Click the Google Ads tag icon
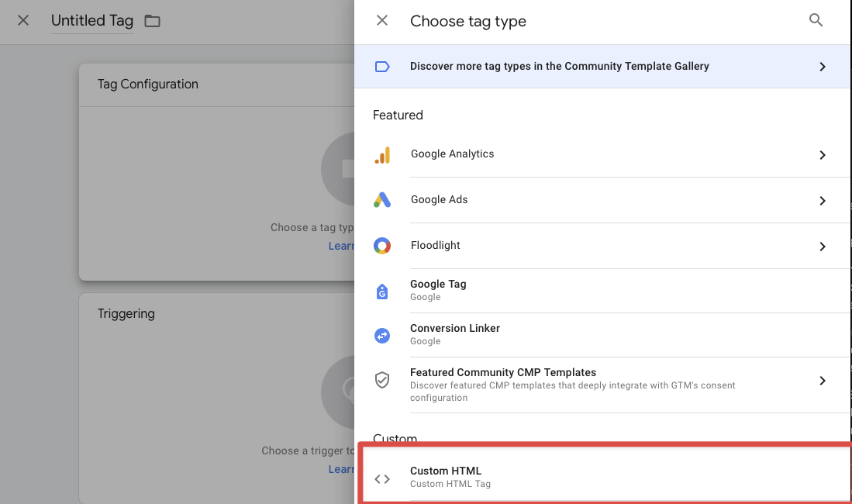This screenshot has height=504, width=852. pos(382,200)
